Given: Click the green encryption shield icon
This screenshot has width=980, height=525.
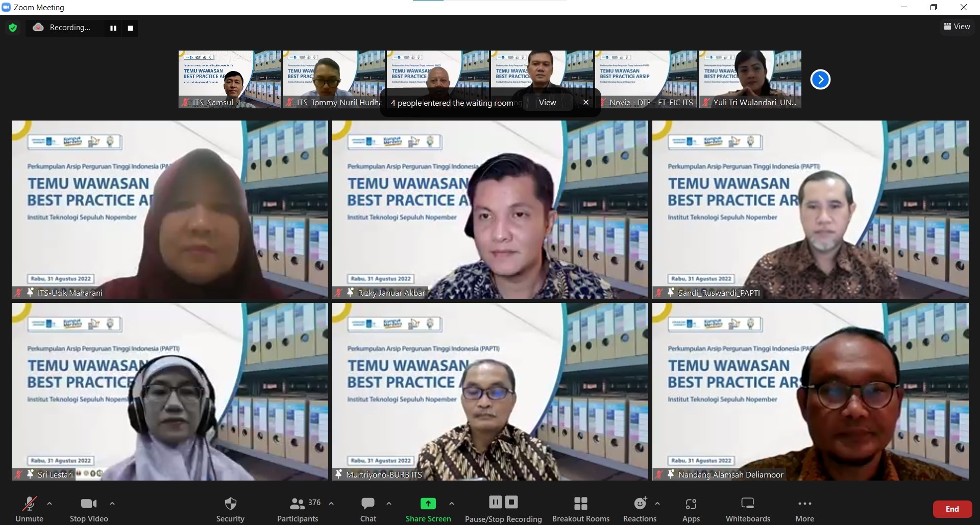Looking at the screenshot, I should 13,28.
